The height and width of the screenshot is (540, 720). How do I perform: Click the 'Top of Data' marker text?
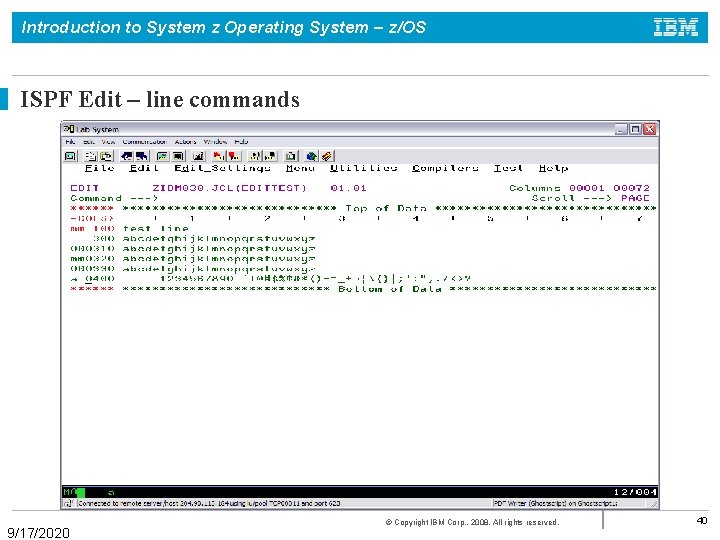click(x=386, y=208)
